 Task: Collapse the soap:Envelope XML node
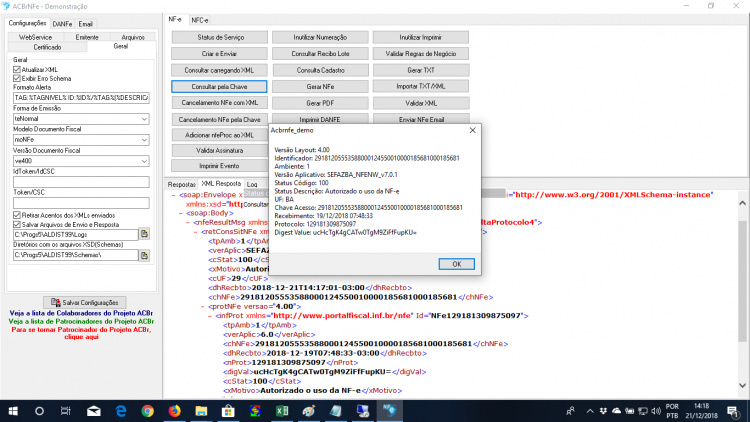pos(173,195)
